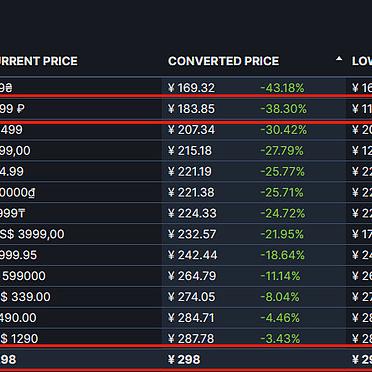Viewport: 372px width, 372px height.
Task: Click the -38.30% percentage
Action: pyautogui.click(x=283, y=109)
